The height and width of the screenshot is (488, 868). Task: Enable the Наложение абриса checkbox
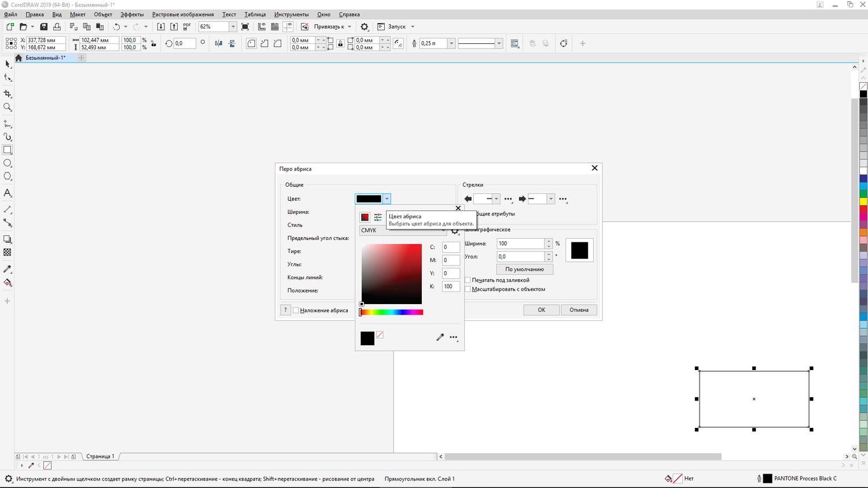(296, 310)
